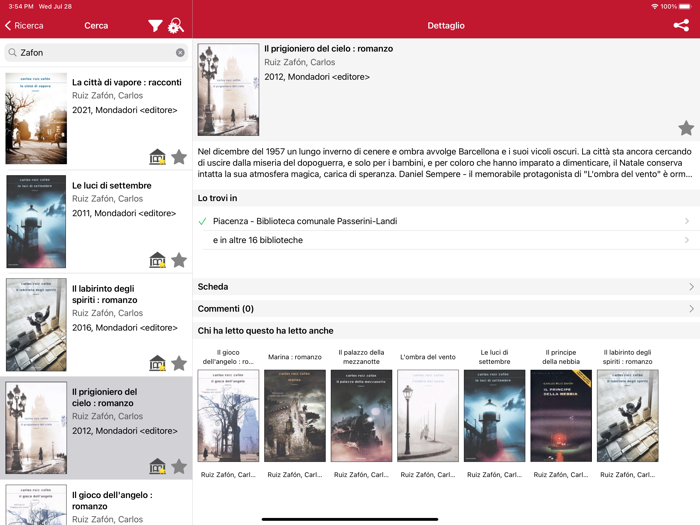
Task: Click Marina : romanzo label
Action: point(295,357)
